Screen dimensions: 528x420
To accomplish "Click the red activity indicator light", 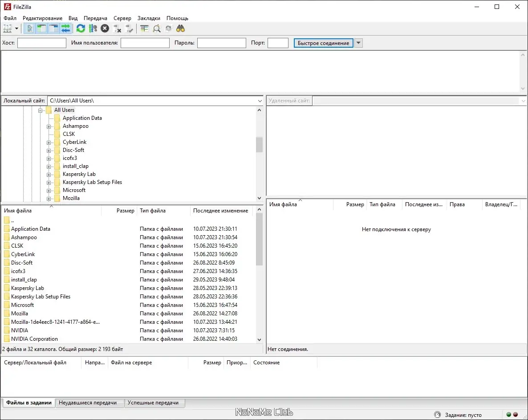I will pos(515,415).
